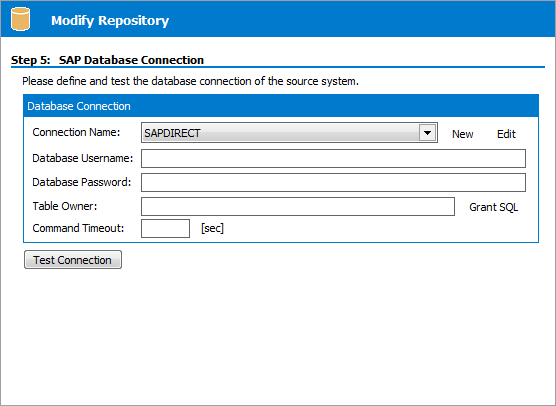Click the Connection Name label

76,132
